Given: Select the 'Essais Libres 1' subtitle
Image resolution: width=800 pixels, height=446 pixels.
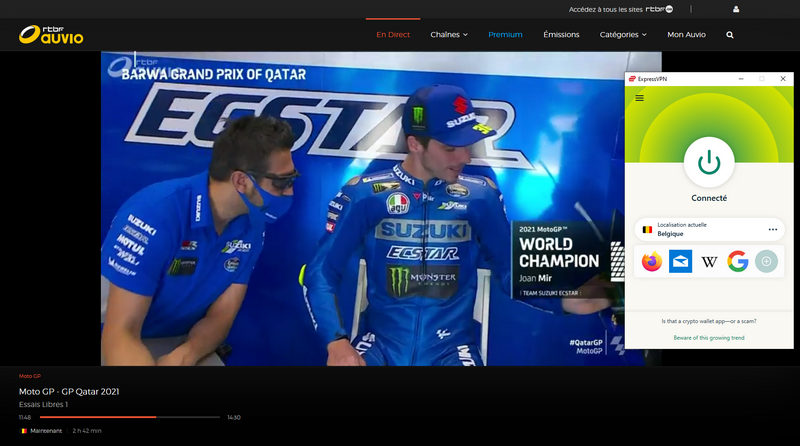Looking at the screenshot, I should [43, 405].
